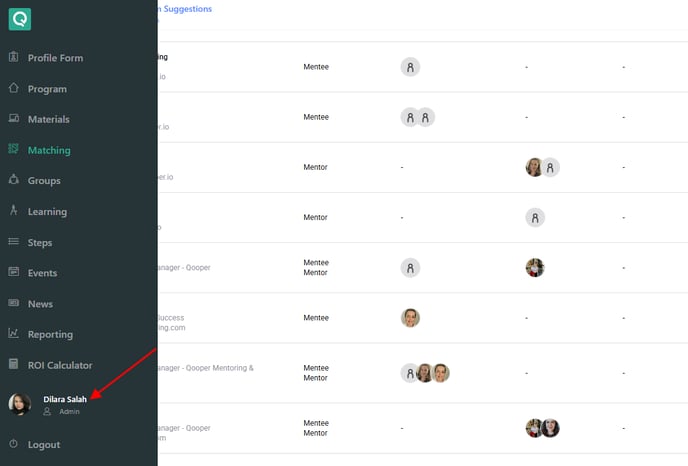Click the Learning sidebar icon
This screenshot has height=466, width=688.
click(14, 211)
